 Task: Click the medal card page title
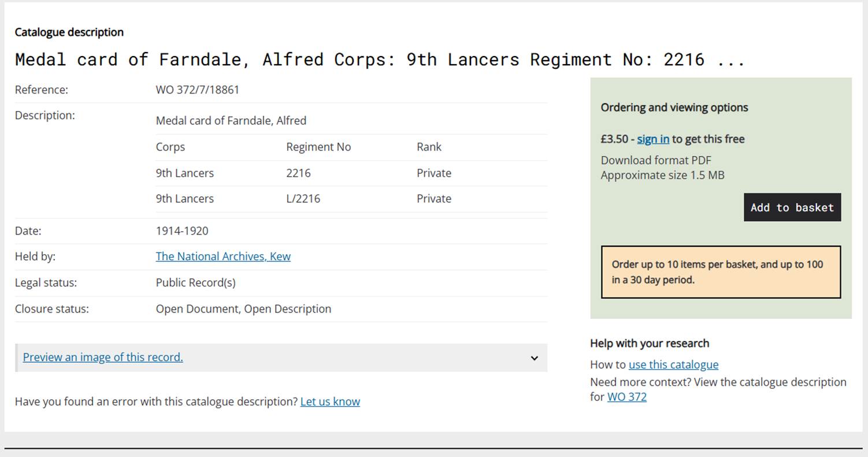click(x=380, y=60)
